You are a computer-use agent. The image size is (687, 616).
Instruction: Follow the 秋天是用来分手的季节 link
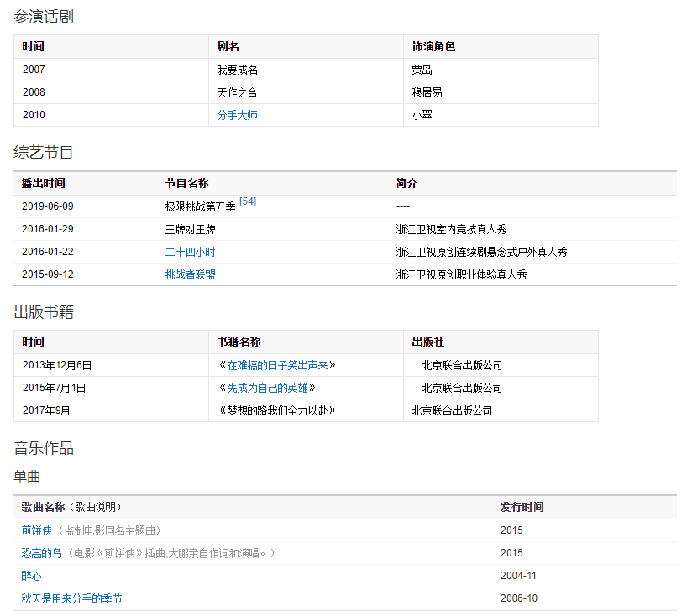(72, 598)
